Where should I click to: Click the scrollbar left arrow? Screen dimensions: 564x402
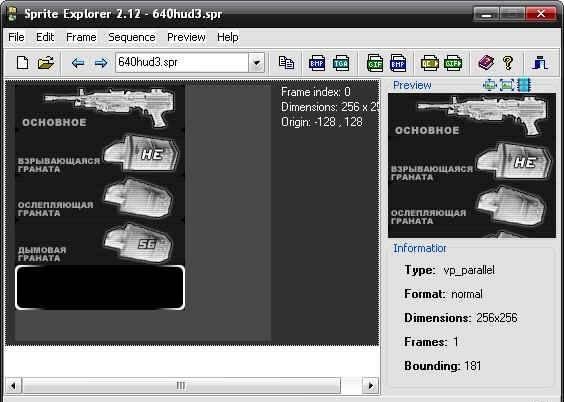[13, 386]
